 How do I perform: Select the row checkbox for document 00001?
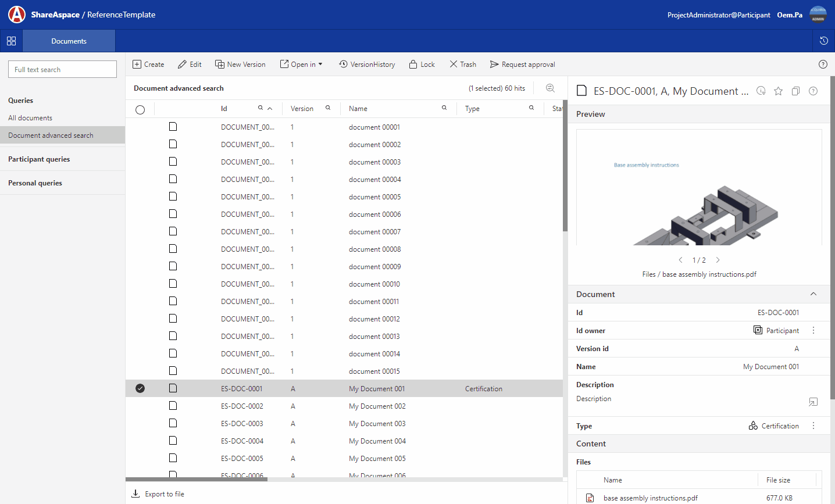click(140, 126)
